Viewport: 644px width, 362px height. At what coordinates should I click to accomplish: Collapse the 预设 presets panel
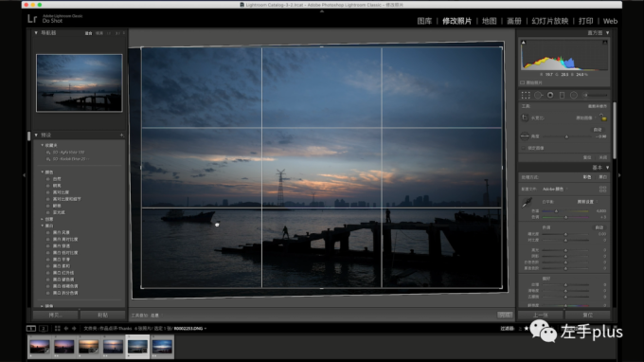tap(36, 136)
